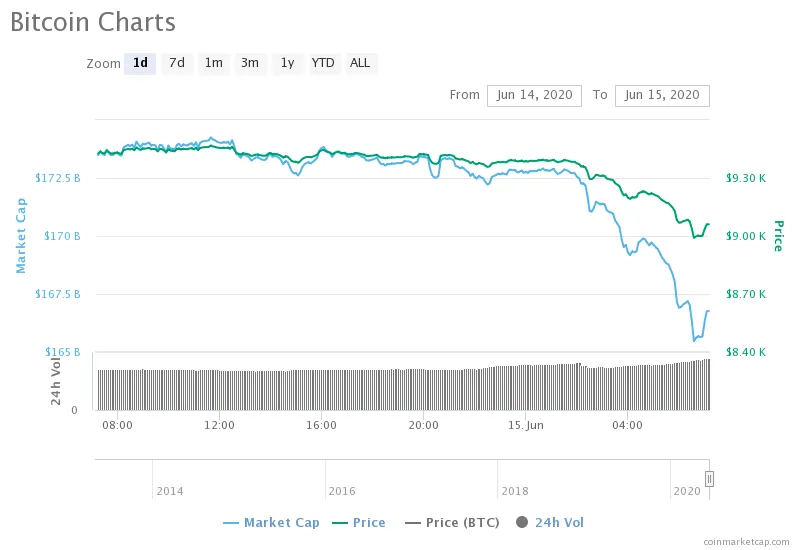Click the 08:00 time axis label
This screenshot has width=800, height=550.
coord(117,425)
